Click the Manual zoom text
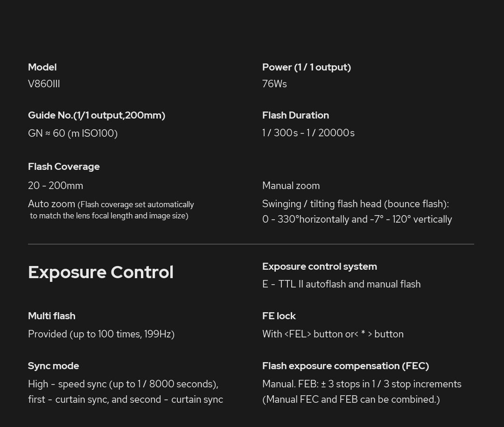This screenshot has height=427, width=504. [x=291, y=186]
